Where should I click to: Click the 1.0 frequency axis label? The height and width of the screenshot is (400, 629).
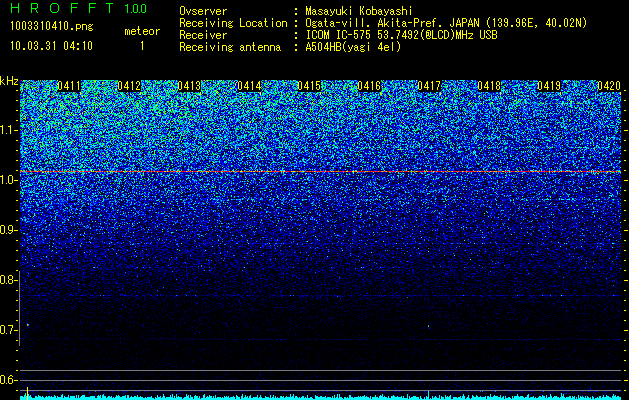point(9,180)
